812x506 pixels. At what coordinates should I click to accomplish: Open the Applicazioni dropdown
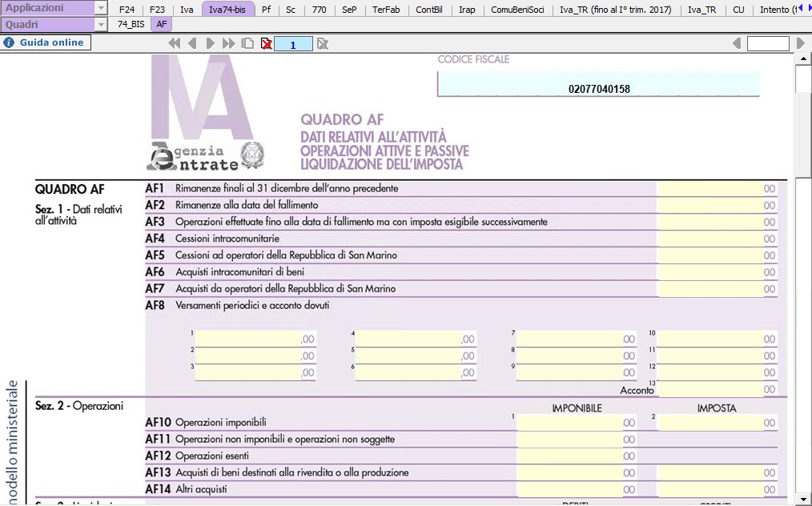coord(102,8)
